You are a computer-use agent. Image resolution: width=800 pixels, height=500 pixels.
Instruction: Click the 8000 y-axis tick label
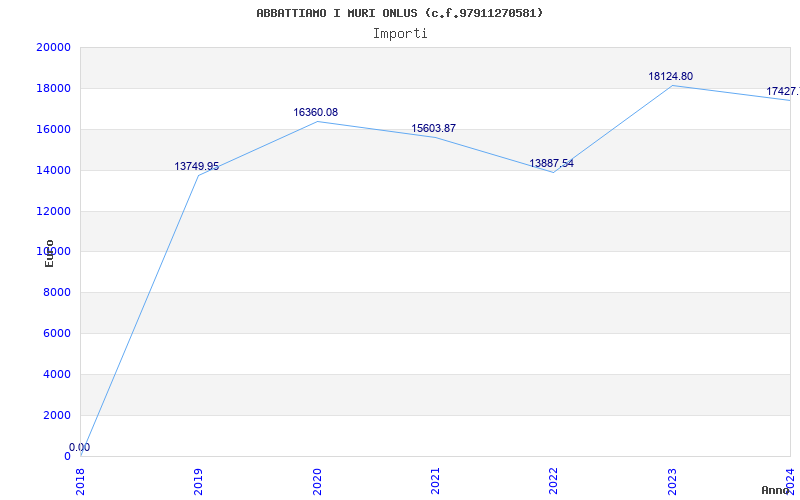click(57, 292)
